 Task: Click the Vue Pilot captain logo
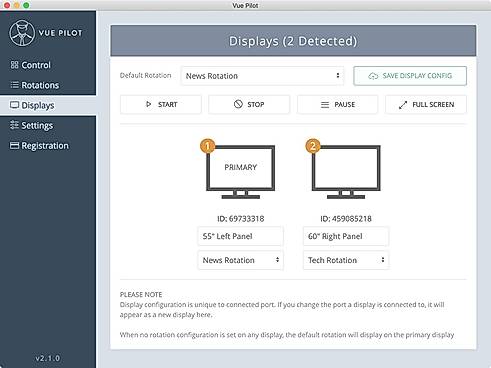click(22, 33)
